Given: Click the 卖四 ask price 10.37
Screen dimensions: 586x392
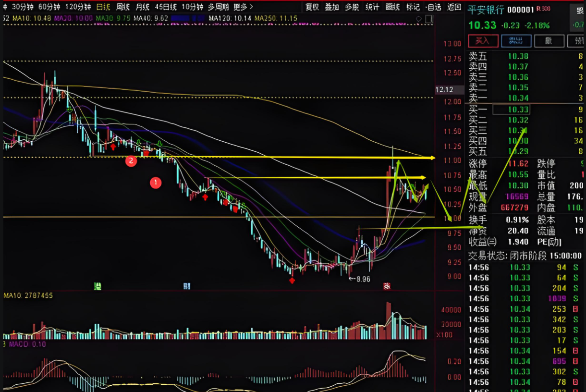Looking at the screenshot, I should tap(518, 67).
